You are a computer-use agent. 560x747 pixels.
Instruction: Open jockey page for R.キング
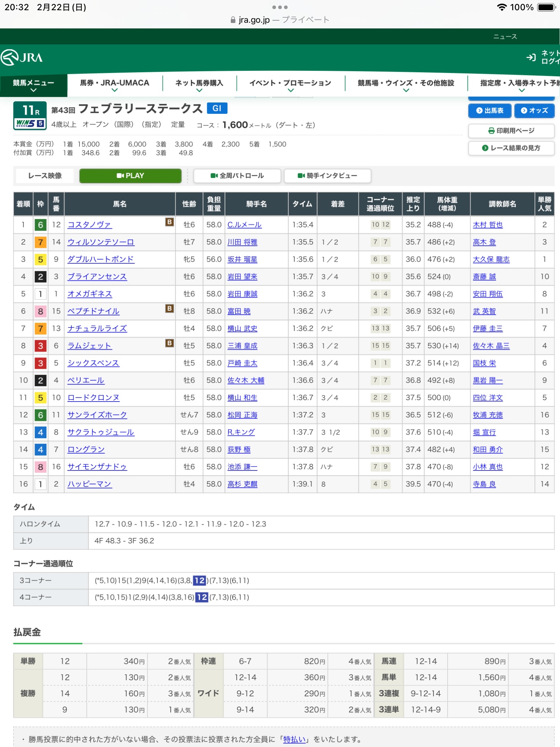241,432
